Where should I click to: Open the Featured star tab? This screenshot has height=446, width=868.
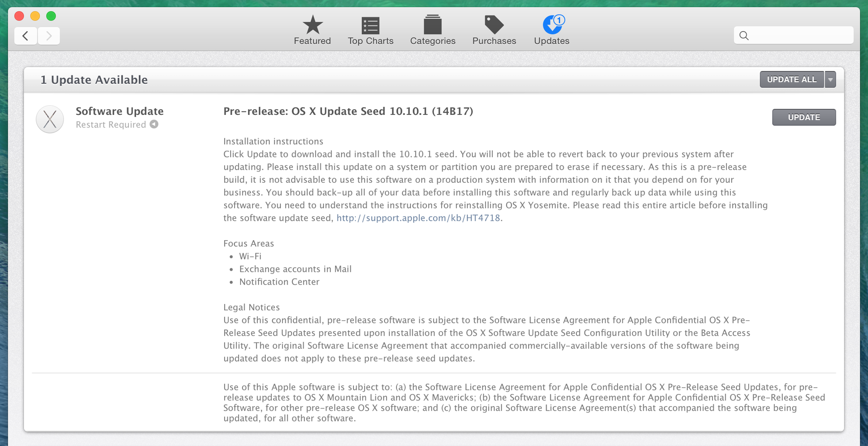tap(312, 30)
